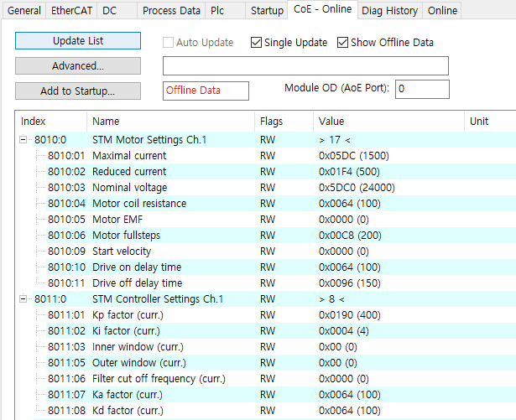Click RW flag of Kp factor row
Screen dimensions: 516x420
coord(268,315)
